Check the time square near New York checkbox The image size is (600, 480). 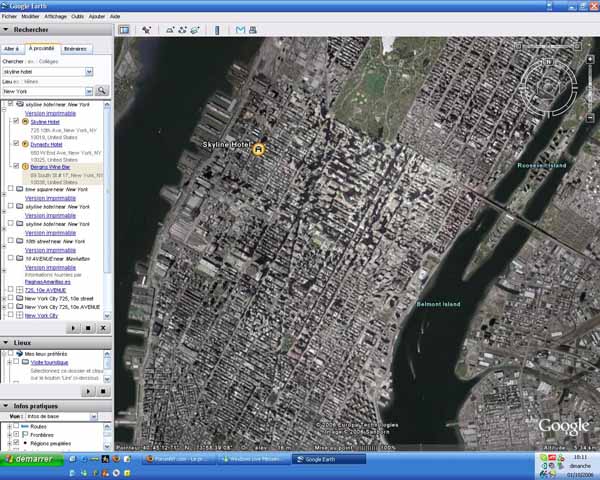[x=11, y=188]
